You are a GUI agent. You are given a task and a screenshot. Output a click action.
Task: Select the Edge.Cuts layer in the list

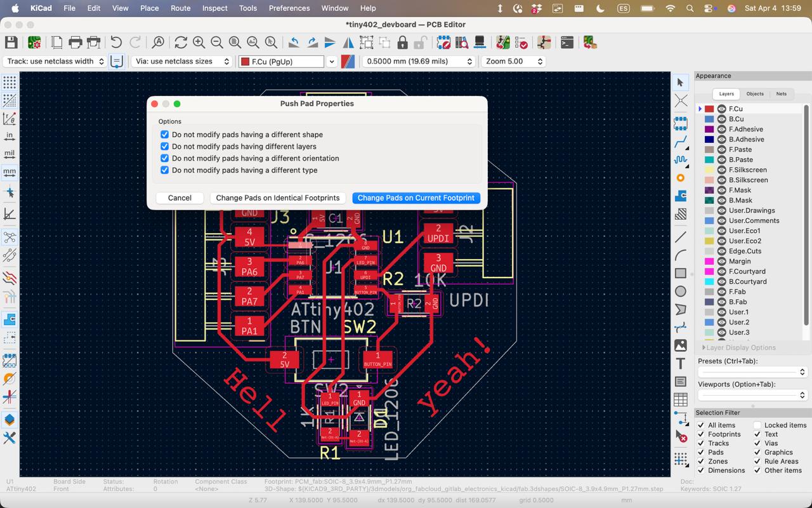(x=746, y=251)
